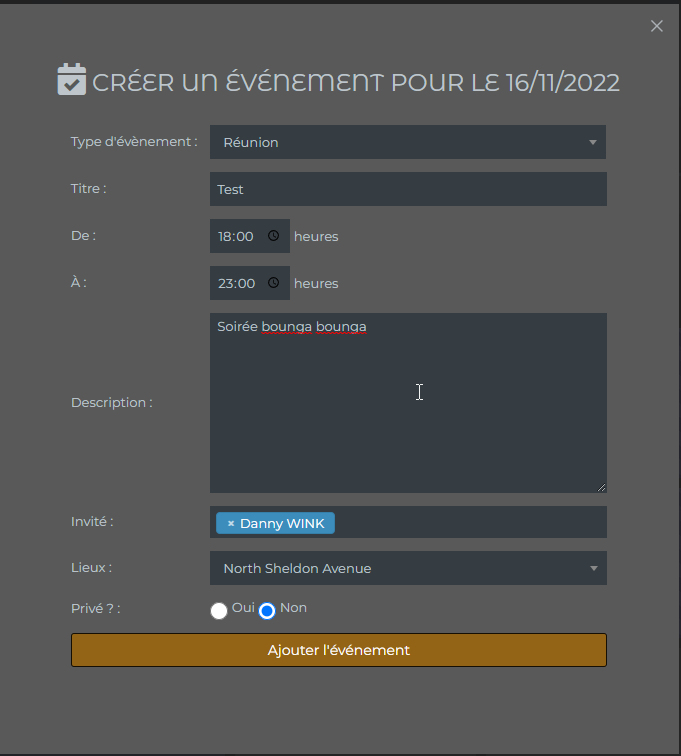Click the Ajouter l'événement button
The height and width of the screenshot is (756, 681).
[x=339, y=650]
